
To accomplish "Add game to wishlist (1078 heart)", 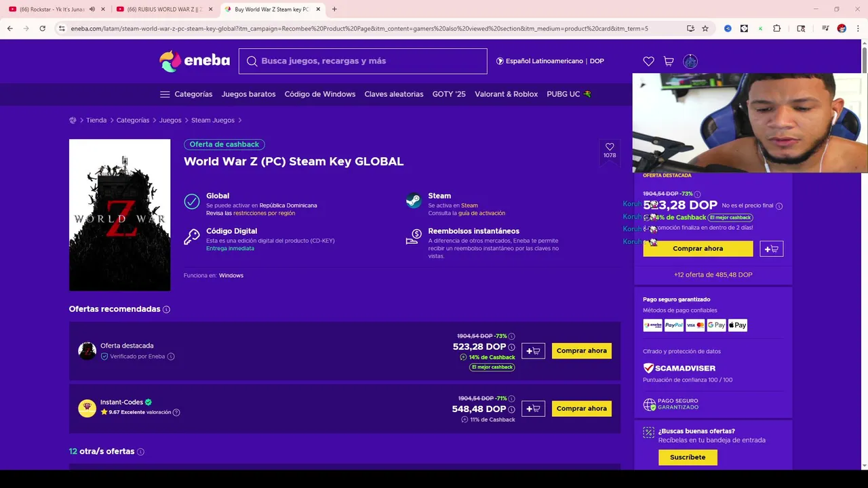I will (x=610, y=150).
